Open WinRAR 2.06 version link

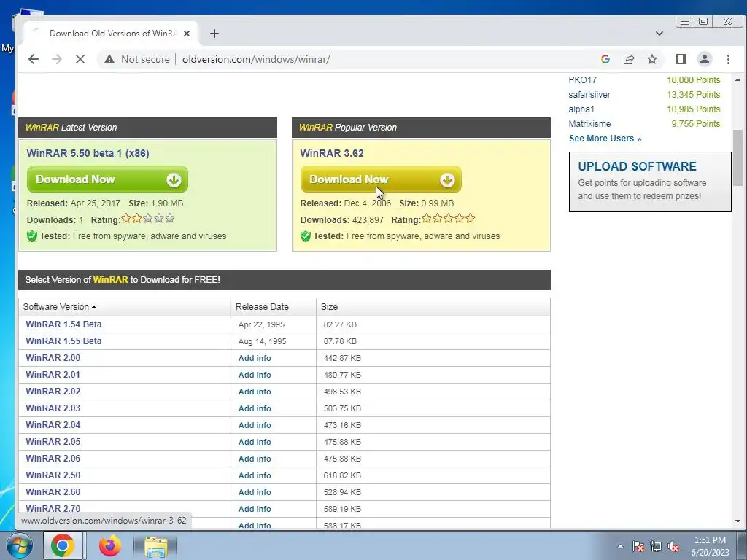click(x=53, y=458)
